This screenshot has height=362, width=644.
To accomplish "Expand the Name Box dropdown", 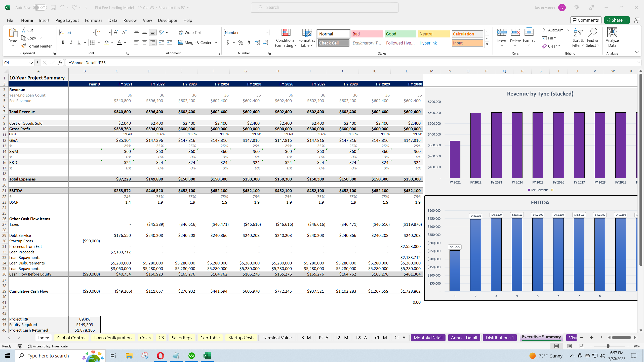I will pyautogui.click(x=31, y=63).
